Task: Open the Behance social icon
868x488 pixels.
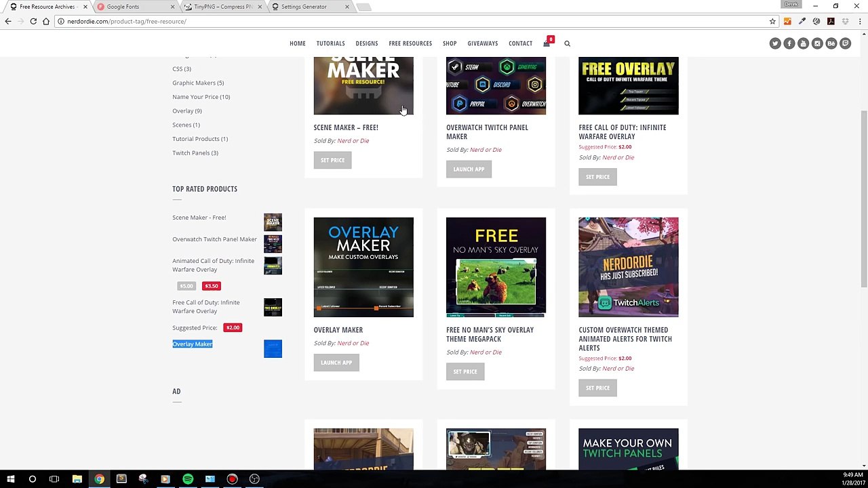Action: (831, 43)
